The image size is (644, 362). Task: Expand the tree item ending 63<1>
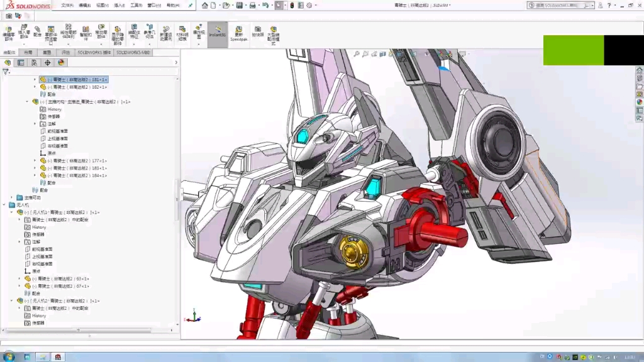[19, 278]
